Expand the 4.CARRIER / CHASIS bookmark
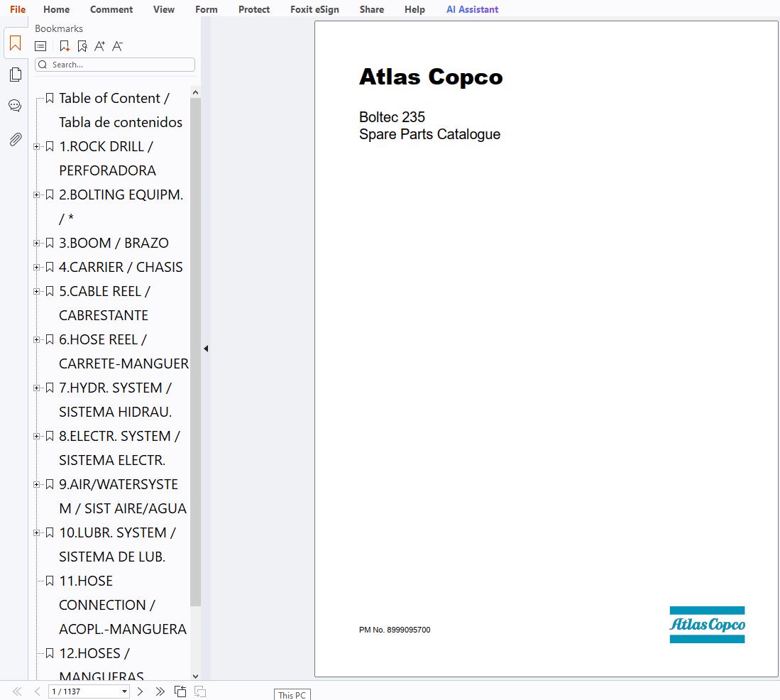Screen dimensions: 780x700 coord(36,267)
